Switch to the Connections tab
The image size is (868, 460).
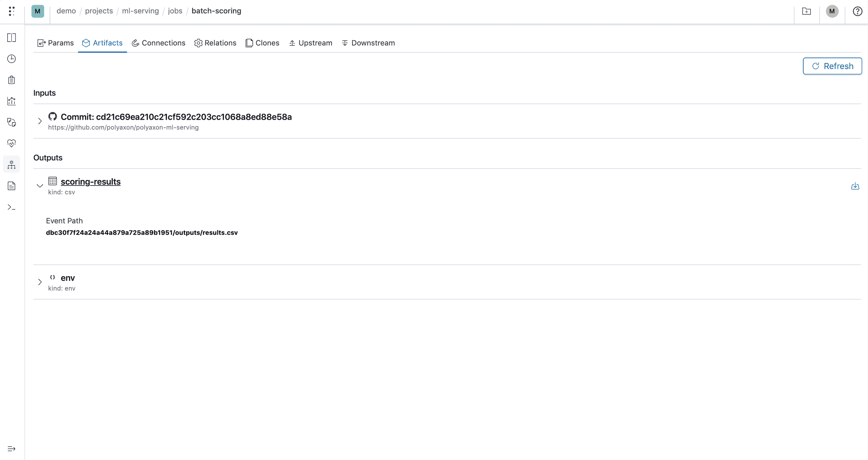coord(158,43)
